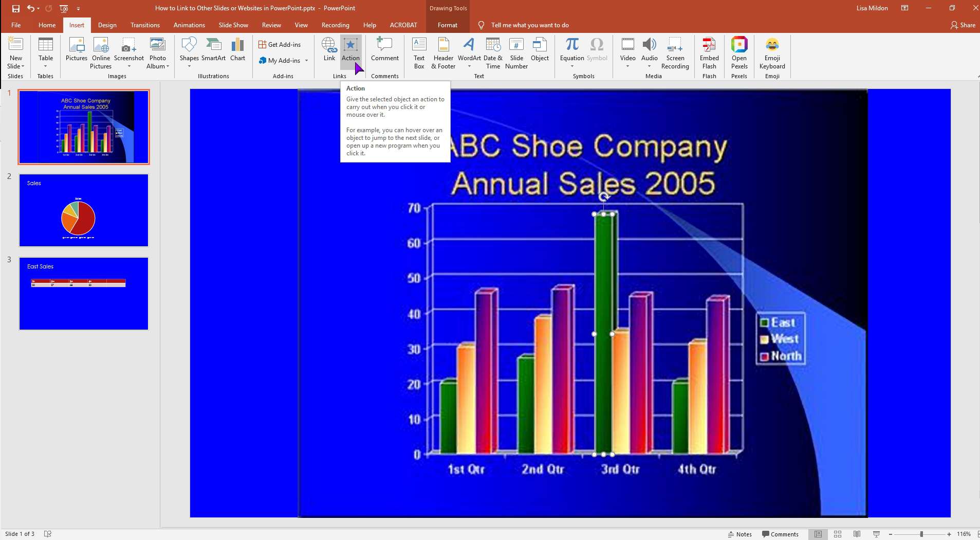The width and height of the screenshot is (980, 540).
Task: Open the Undo history dropdown arrow
Action: click(x=39, y=8)
